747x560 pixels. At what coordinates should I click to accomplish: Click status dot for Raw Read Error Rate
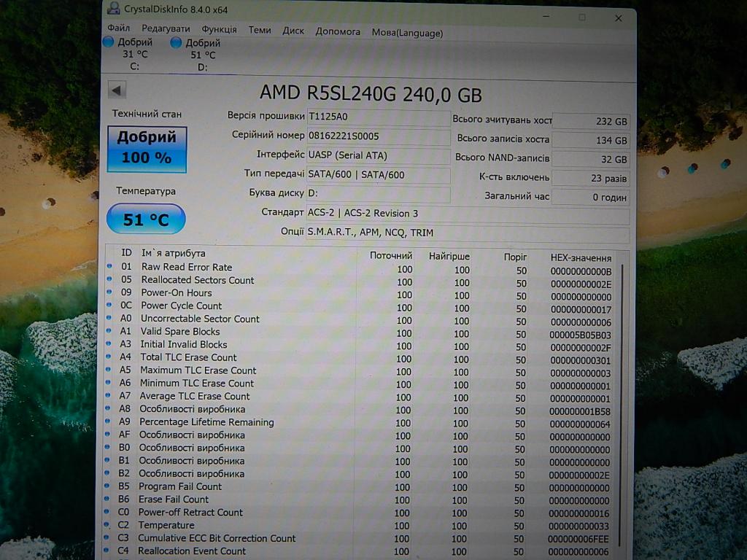tap(109, 266)
